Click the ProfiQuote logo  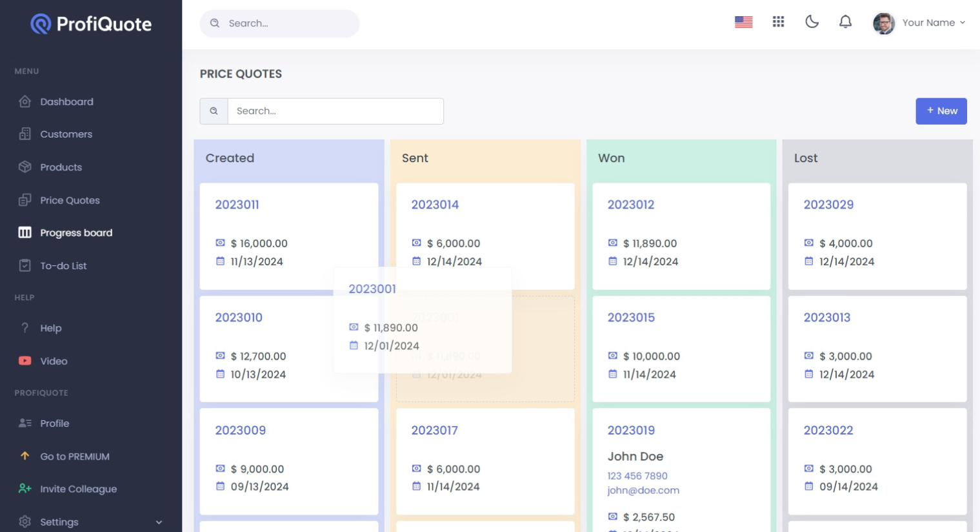(91, 24)
